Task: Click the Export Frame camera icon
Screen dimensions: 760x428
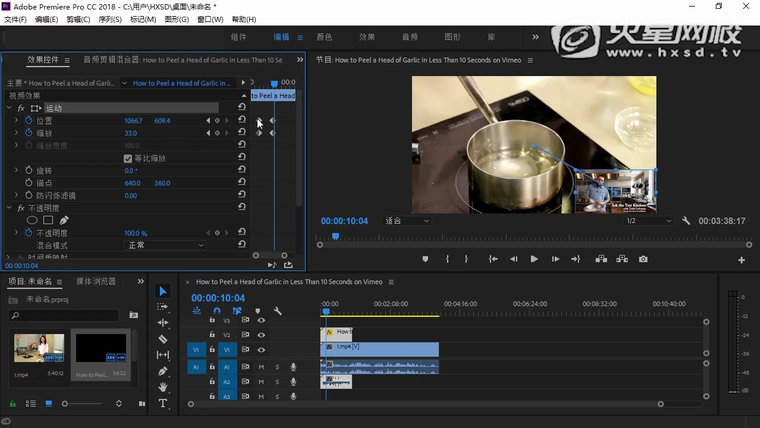Action: [643, 259]
